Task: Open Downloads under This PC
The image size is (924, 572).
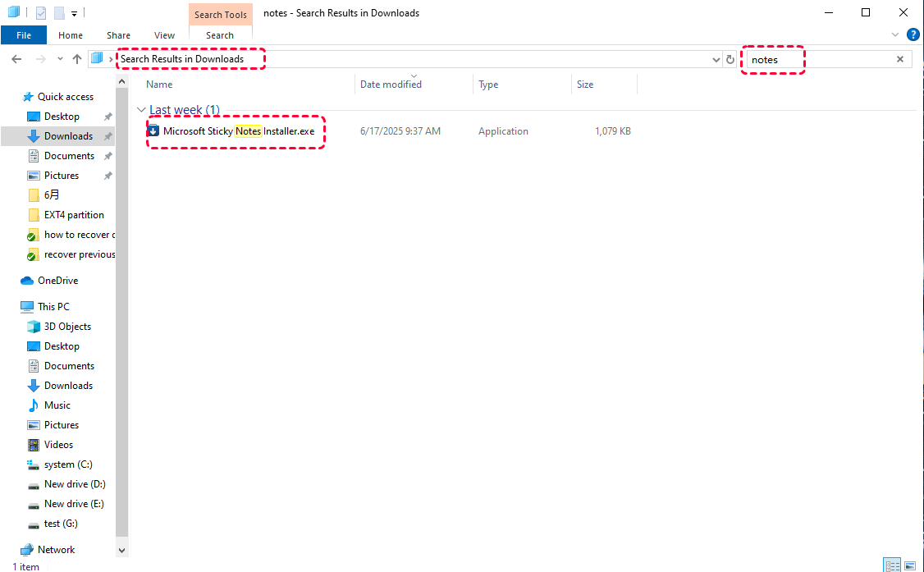Action: [x=68, y=386]
